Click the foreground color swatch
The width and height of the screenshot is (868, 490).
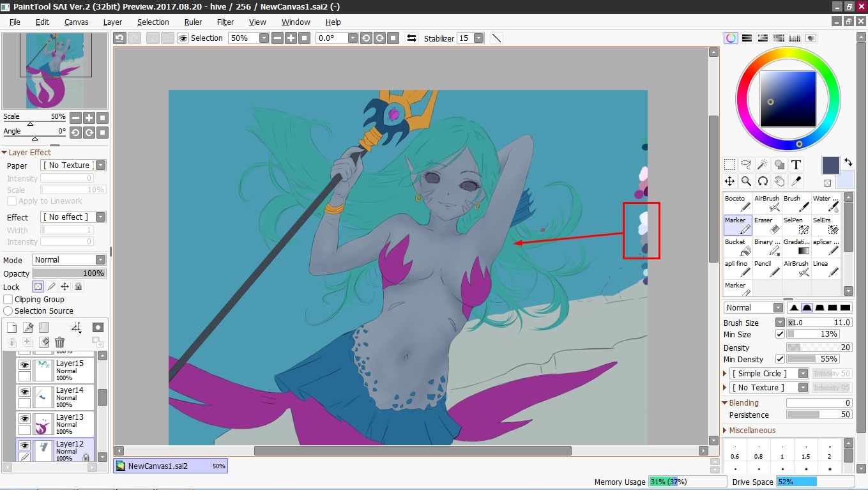pyautogui.click(x=830, y=165)
